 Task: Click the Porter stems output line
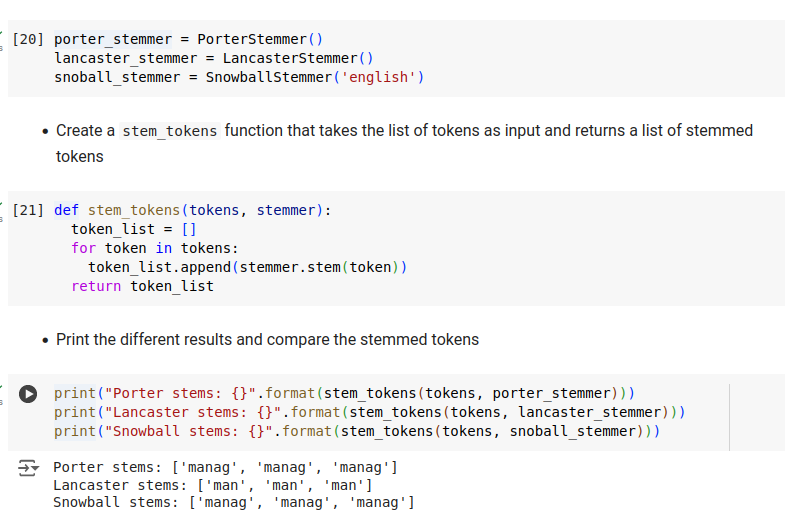[225, 467]
